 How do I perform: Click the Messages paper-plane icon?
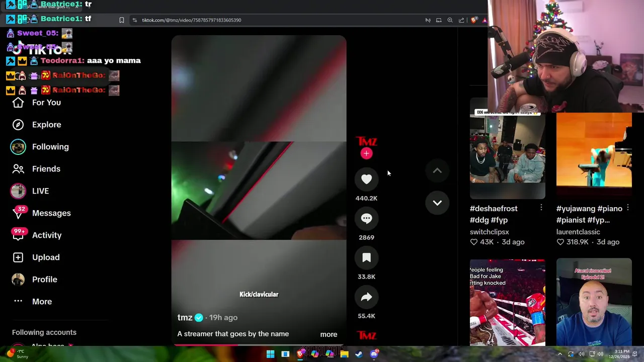pos(18,214)
